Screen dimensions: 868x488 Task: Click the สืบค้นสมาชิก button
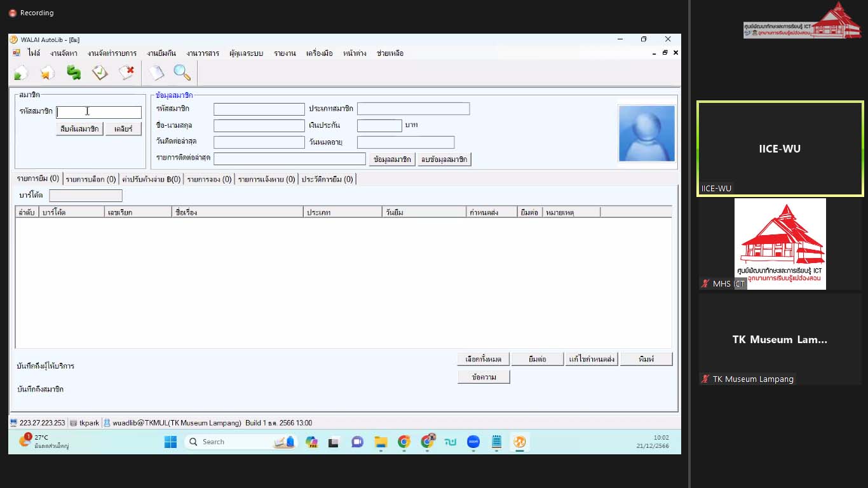[x=79, y=129]
